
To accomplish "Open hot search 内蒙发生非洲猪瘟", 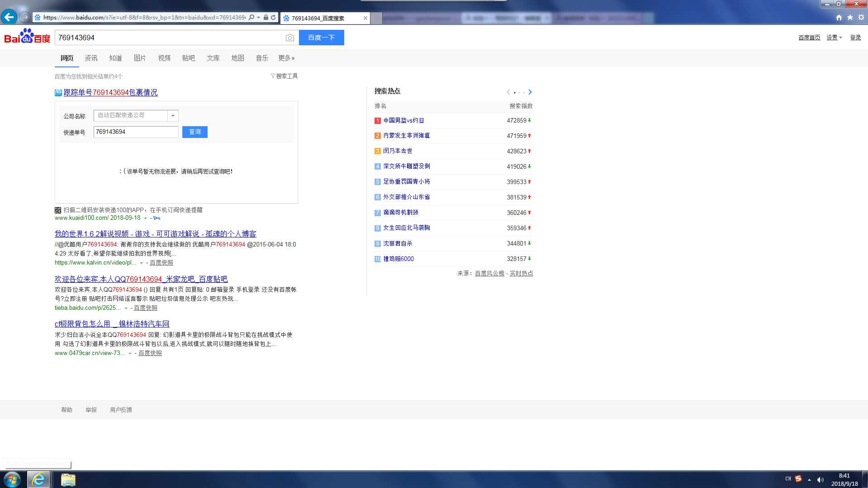I will tap(407, 135).
